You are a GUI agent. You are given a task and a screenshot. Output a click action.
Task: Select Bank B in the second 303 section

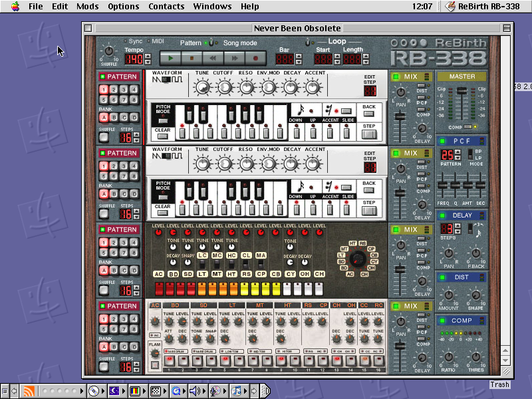pyautogui.click(x=114, y=194)
